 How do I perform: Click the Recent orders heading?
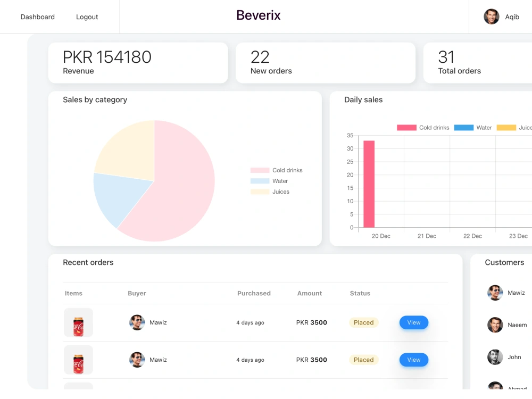point(88,262)
